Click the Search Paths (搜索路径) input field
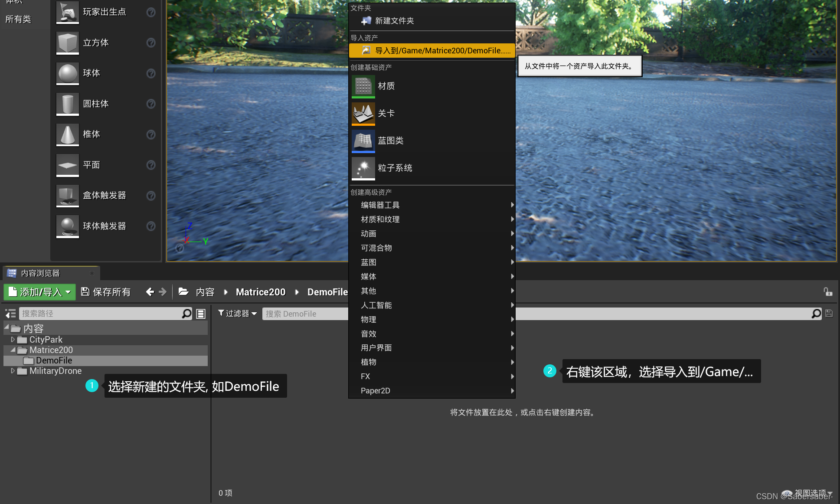Viewport: 840px width, 504px height. 101,314
